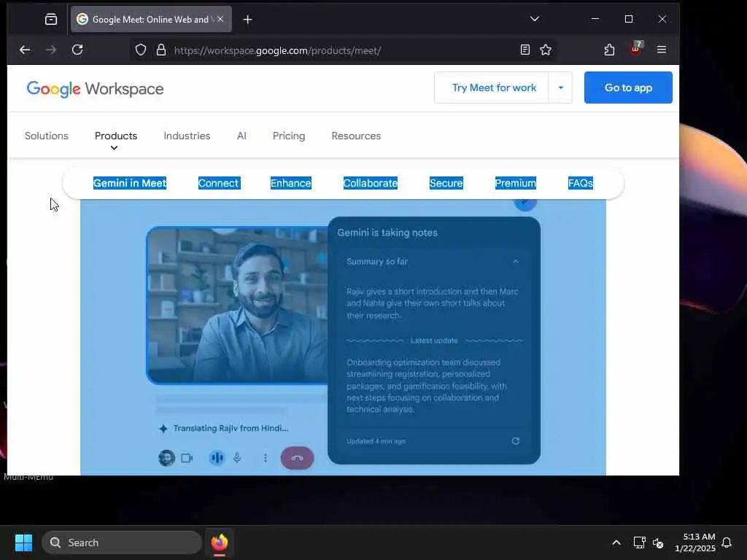Click the Google Workspace logo
The width and height of the screenshot is (747, 560).
coord(95,89)
